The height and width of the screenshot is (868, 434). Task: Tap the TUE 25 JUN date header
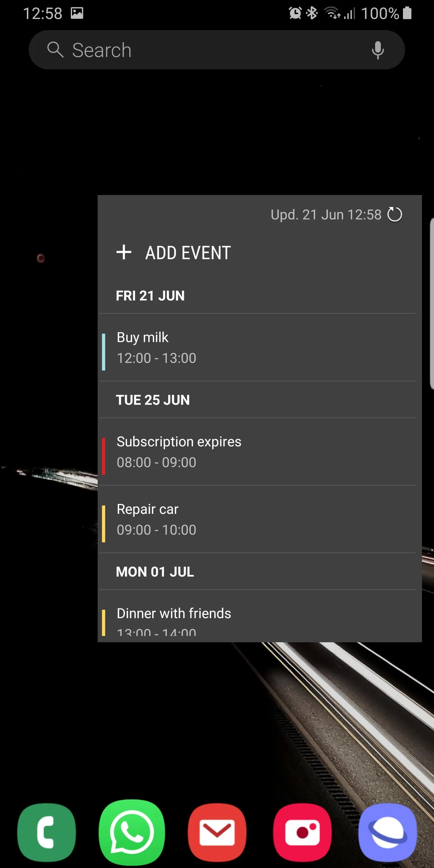tap(153, 400)
